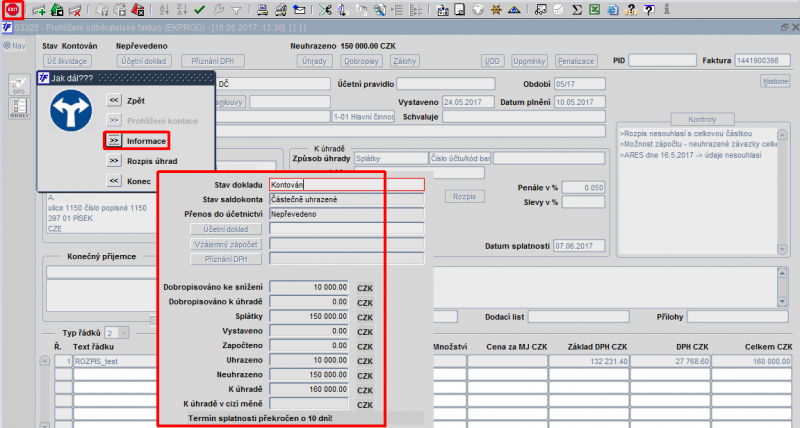The width and height of the screenshot is (800, 428).
Task: Click the pyramid with eye icon
Action: [x=514, y=10]
